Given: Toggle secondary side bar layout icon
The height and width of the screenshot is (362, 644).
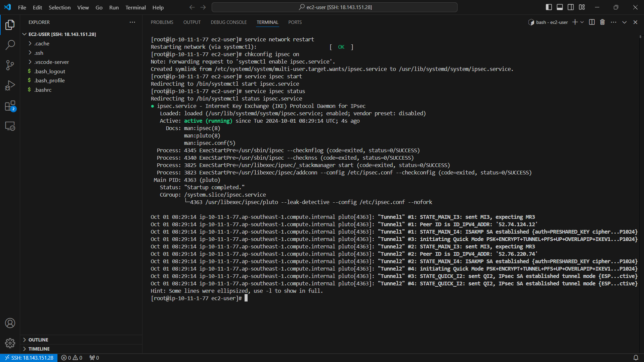Looking at the screenshot, I should [x=571, y=7].
